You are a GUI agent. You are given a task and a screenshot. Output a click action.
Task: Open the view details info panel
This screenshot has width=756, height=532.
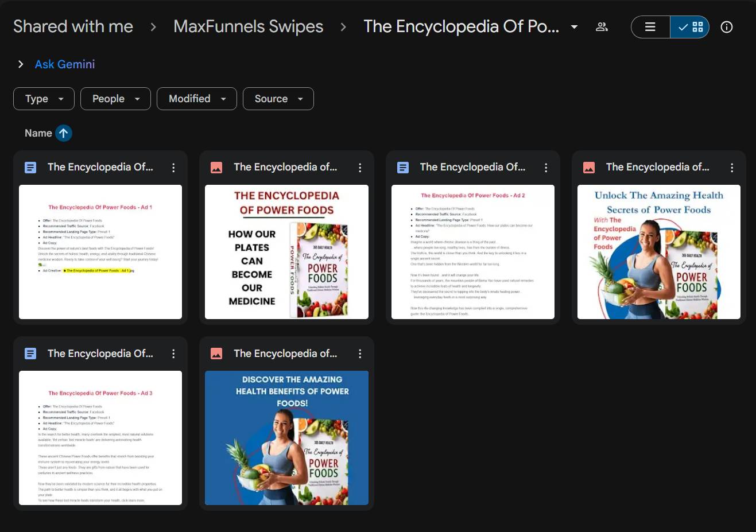tap(727, 27)
